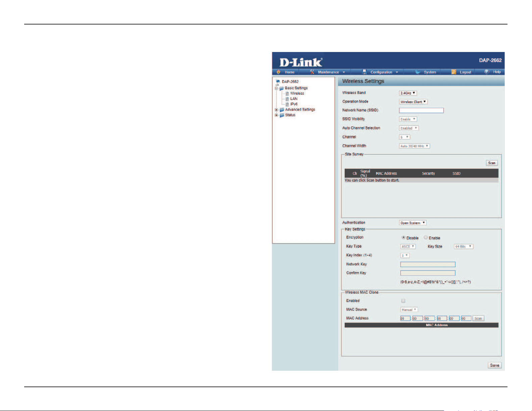Click the D-Link logo

pyautogui.click(x=301, y=62)
